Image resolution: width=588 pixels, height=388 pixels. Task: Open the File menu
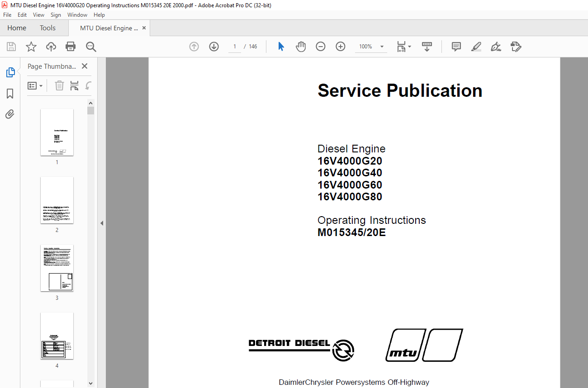pyautogui.click(x=7, y=15)
